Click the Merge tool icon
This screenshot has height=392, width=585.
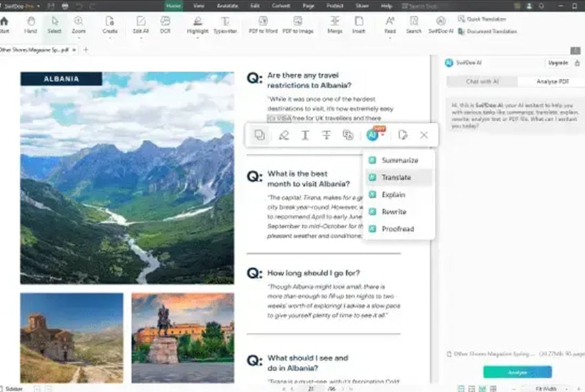click(335, 25)
